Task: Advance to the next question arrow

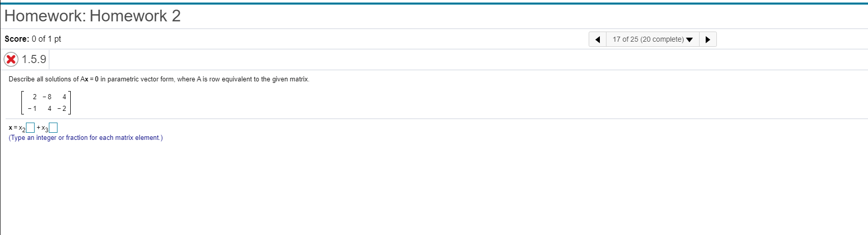Action: 708,39
